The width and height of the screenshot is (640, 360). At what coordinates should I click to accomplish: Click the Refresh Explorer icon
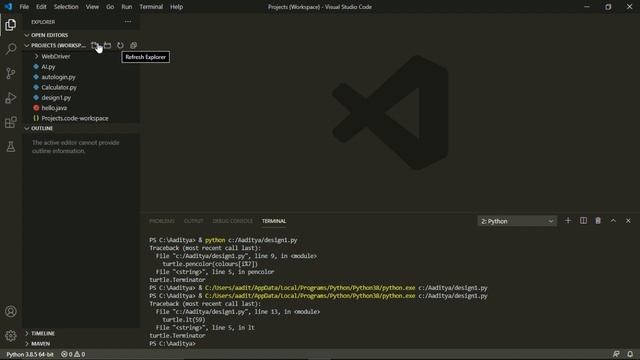tap(120, 45)
